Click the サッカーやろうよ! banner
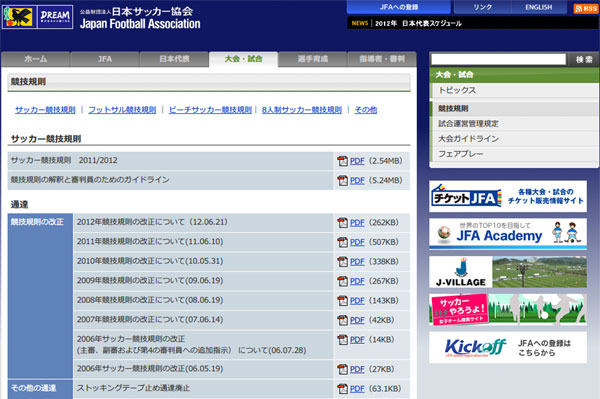The image size is (600, 399). point(508,309)
